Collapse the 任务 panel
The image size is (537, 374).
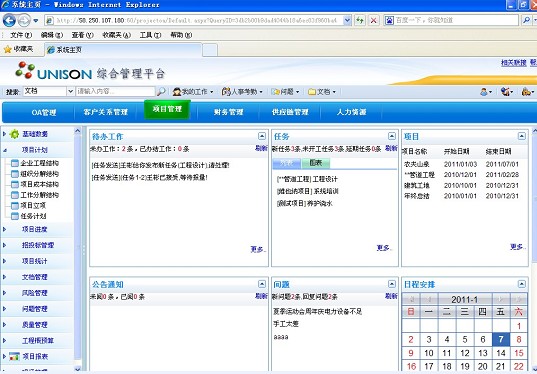pos(392,136)
